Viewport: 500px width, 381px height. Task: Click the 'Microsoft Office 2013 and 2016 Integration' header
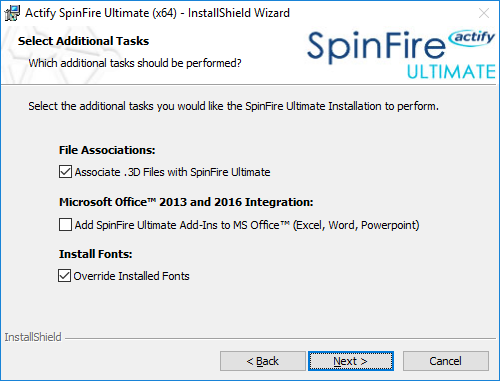[x=186, y=202]
